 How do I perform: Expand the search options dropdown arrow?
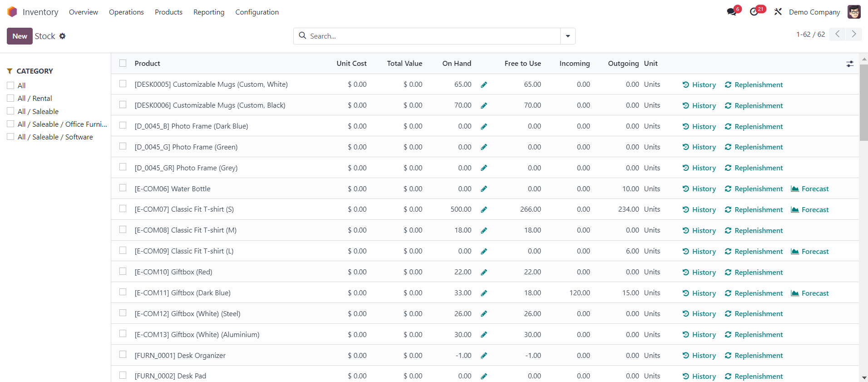pos(567,36)
